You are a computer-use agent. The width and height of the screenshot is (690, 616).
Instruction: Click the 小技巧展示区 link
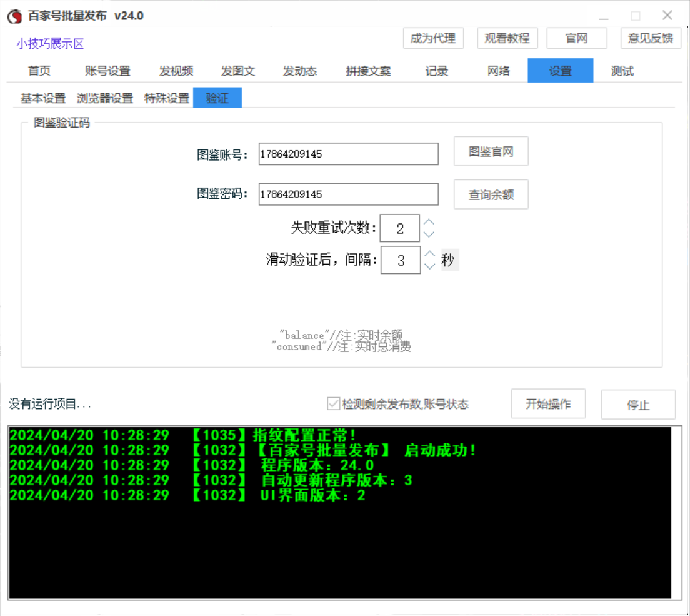point(50,44)
